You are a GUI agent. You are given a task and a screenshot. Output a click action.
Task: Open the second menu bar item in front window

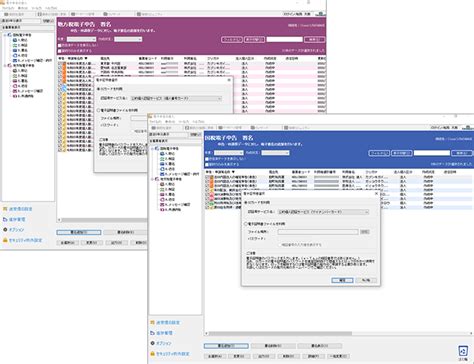click(x=170, y=122)
